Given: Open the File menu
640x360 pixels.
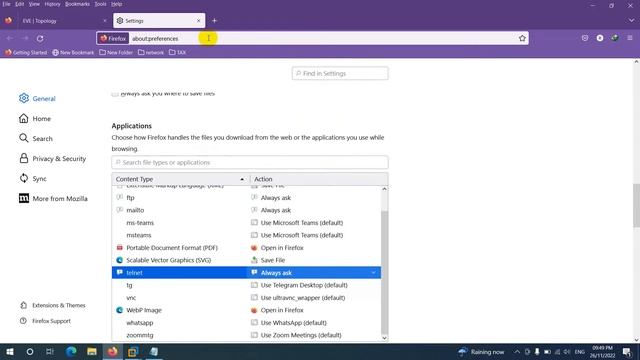Looking at the screenshot, I should (6, 4).
